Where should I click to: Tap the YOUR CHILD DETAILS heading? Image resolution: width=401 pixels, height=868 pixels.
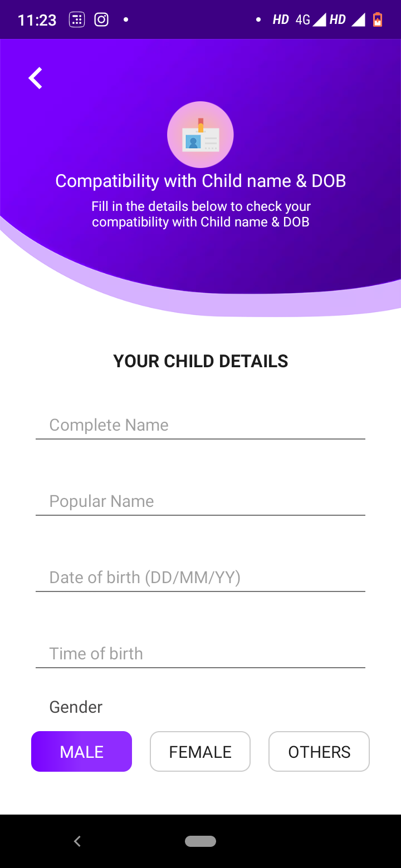(200, 361)
